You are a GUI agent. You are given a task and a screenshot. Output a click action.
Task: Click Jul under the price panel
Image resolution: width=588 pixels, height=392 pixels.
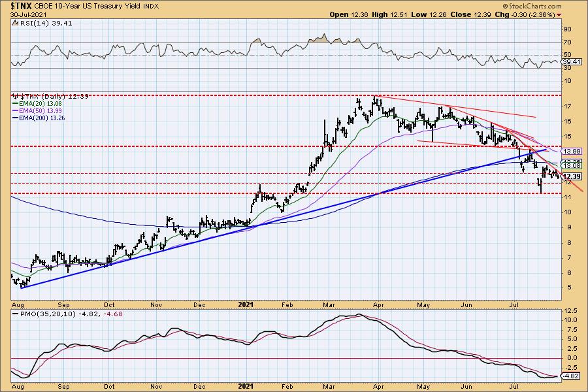tap(514, 305)
